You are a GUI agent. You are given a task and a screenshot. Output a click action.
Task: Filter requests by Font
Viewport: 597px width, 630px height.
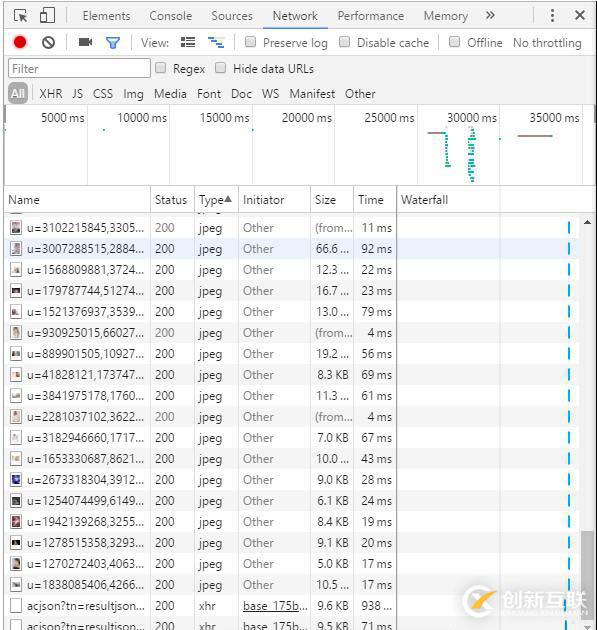(x=209, y=94)
